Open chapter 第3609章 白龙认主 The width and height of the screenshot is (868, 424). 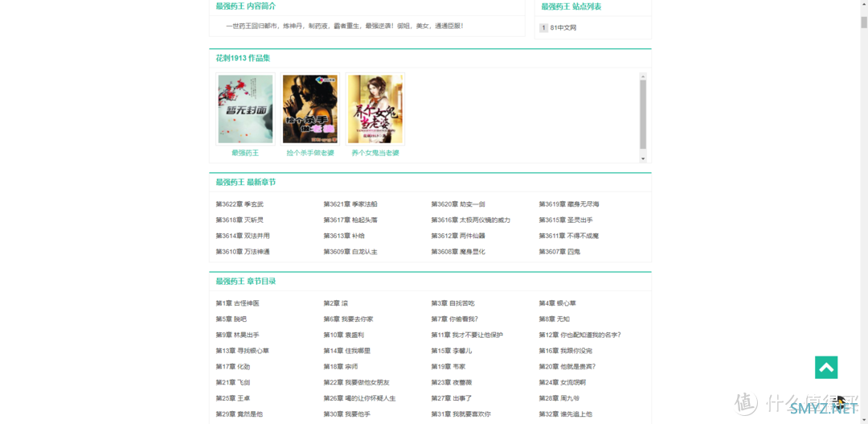pos(350,252)
